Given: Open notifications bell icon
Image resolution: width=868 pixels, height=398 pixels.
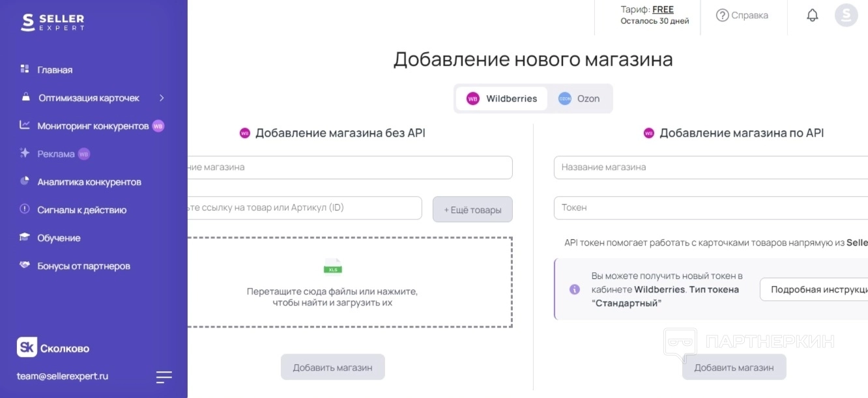Looking at the screenshot, I should click(x=813, y=15).
